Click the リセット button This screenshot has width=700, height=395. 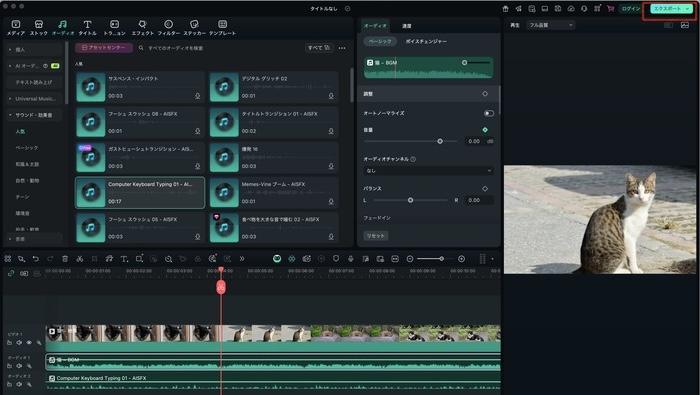click(375, 236)
